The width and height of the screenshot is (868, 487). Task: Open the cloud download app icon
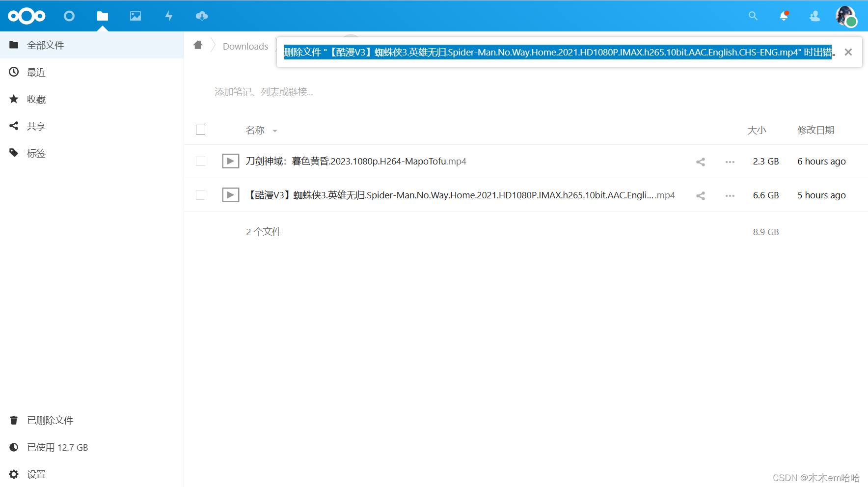pyautogui.click(x=202, y=16)
